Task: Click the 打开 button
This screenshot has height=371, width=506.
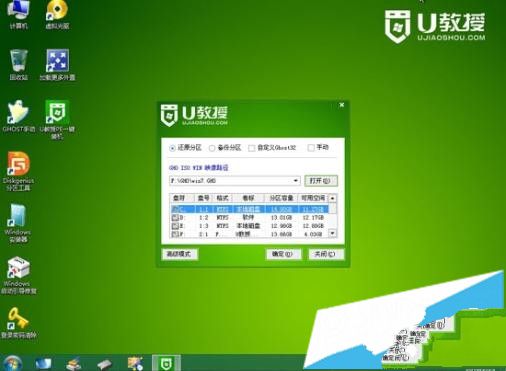Action: (321, 181)
